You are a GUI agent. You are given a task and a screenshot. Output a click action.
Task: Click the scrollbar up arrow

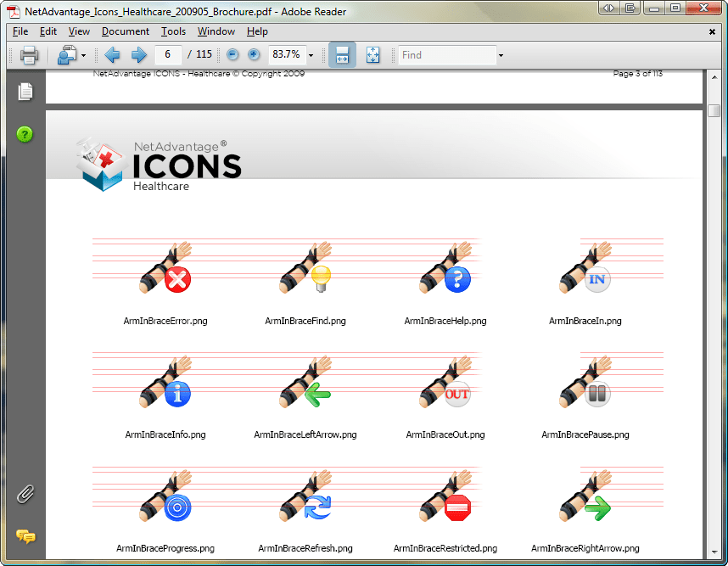tap(714, 77)
